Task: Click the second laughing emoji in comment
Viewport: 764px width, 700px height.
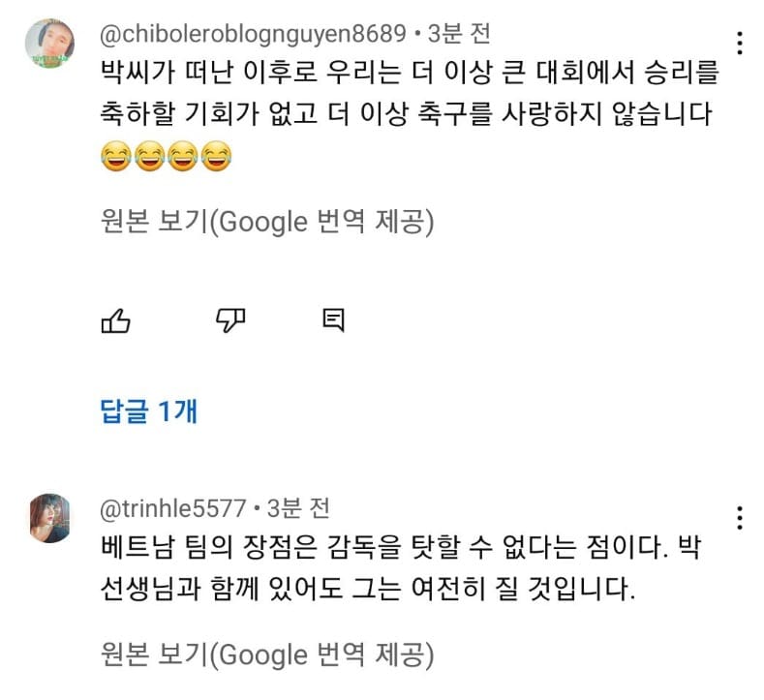Action: (x=150, y=155)
